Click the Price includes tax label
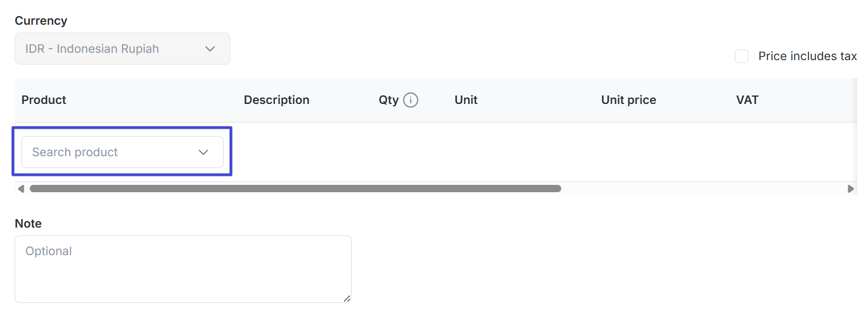 [x=807, y=56]
